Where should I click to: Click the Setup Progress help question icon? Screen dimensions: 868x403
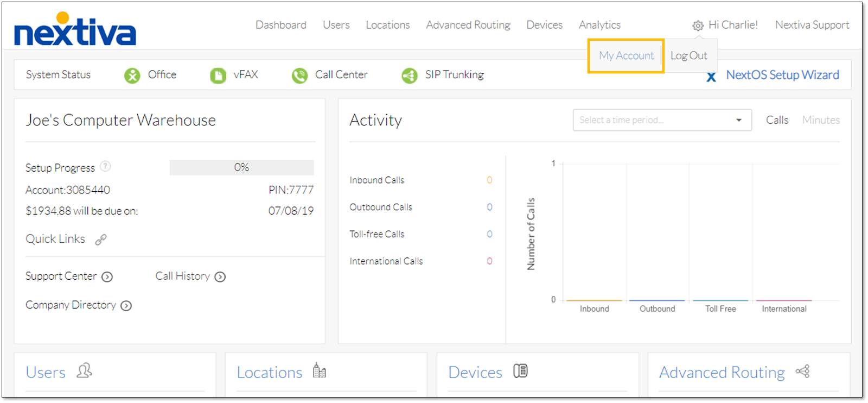106,166
